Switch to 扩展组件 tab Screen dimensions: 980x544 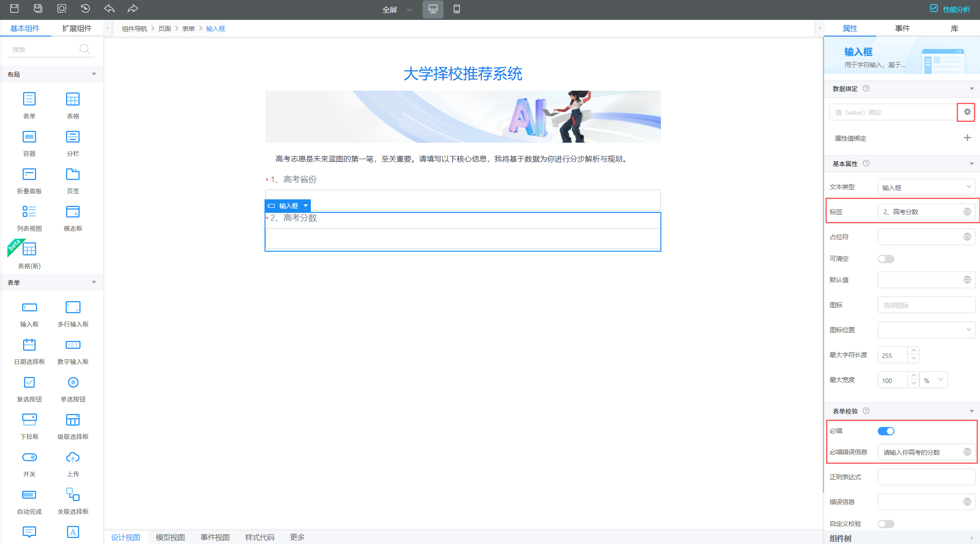pos(77,28)
